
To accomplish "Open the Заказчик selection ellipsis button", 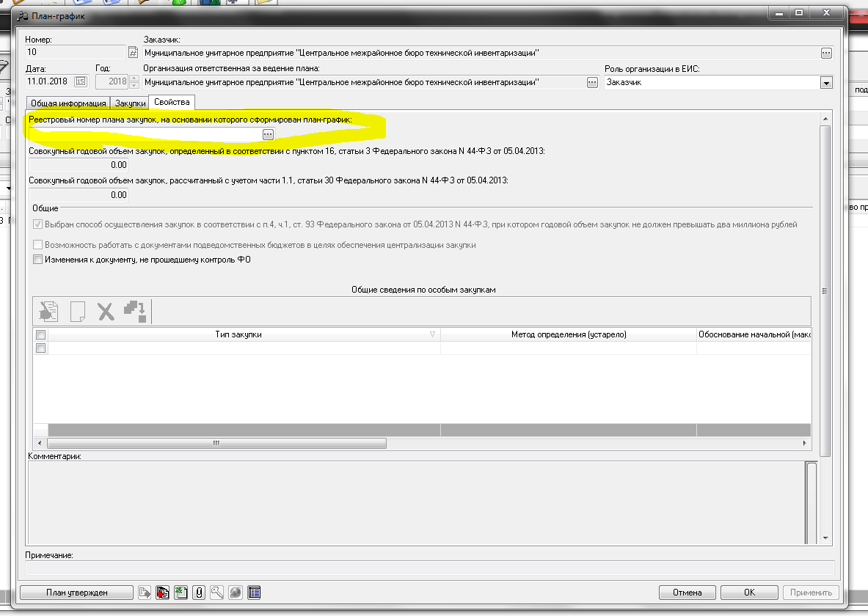I will point(826,53).
